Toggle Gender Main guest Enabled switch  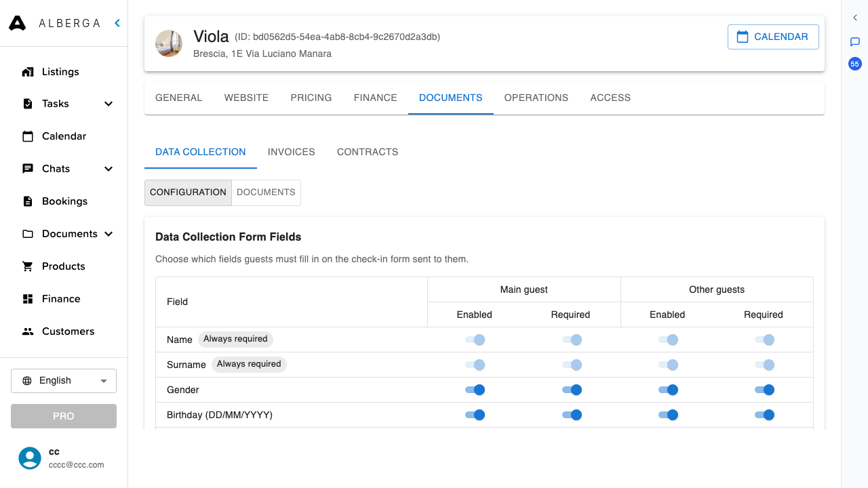pyautogui.click(x=475, y=390)
